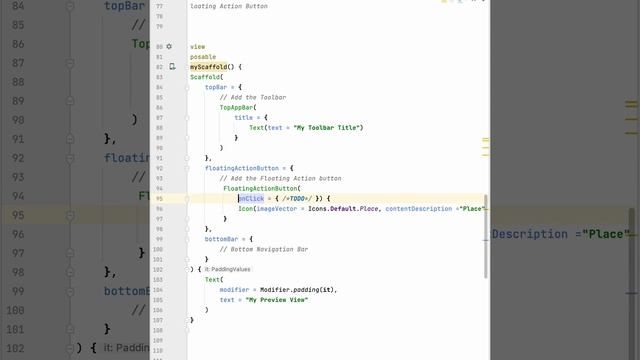The height and width of the screenshot is (360, 640).
Task: Click the fold end marker at line 91
Action: (187, 158)
